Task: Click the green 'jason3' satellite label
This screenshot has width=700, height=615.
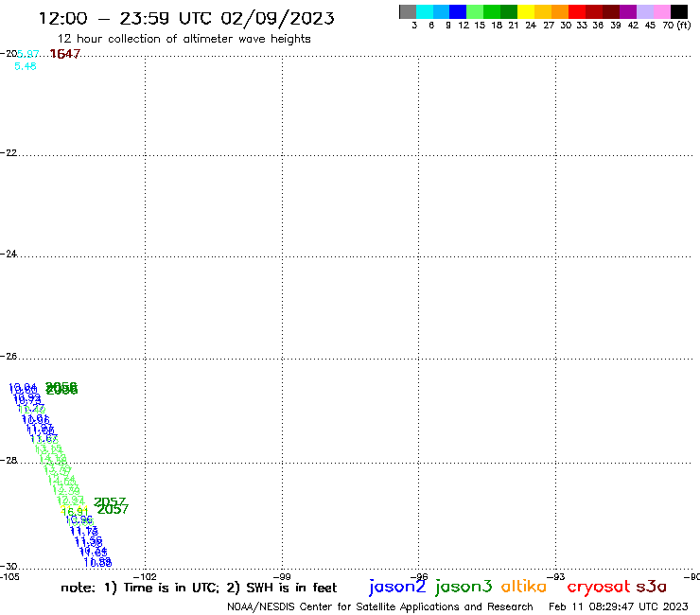Action: coord(464,587)
